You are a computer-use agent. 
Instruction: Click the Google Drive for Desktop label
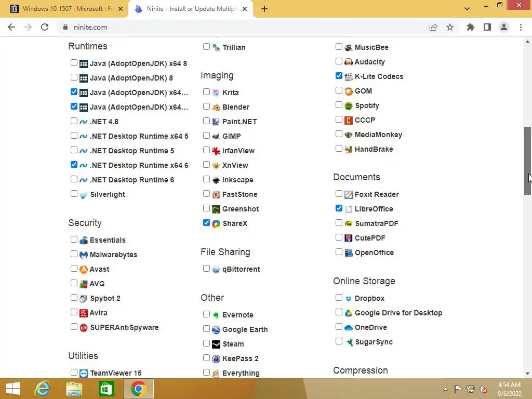coord(398,313)
